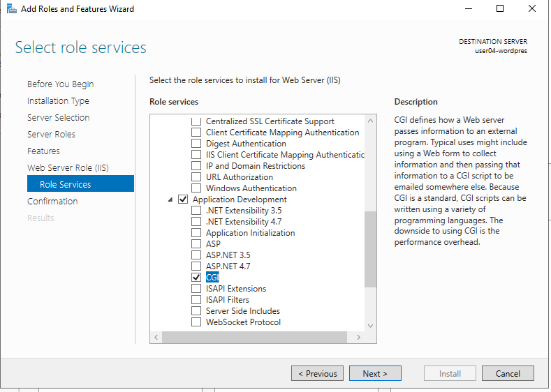This screenshot has height=392, width=551.
Task: Enable WebSocket Protocol checkbox
Action: click(196, 322)
